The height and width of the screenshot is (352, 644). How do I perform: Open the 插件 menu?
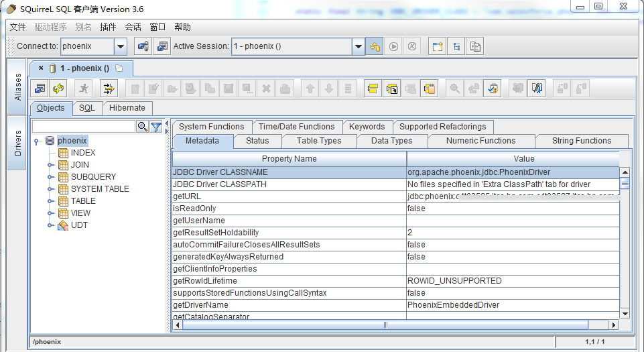click(108, 27)
